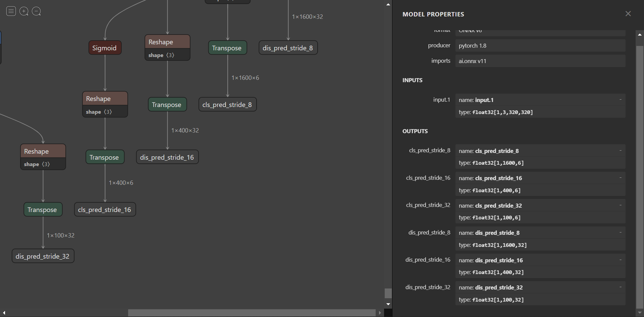Click the 1×400×6 edge label
Screen dimensions: 644x317
pos(121,183)
